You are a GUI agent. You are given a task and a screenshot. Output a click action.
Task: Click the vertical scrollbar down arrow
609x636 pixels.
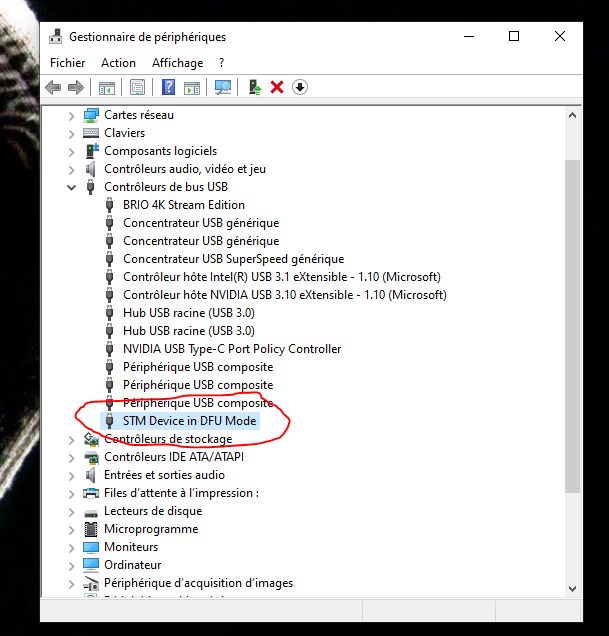coord(573,589)
